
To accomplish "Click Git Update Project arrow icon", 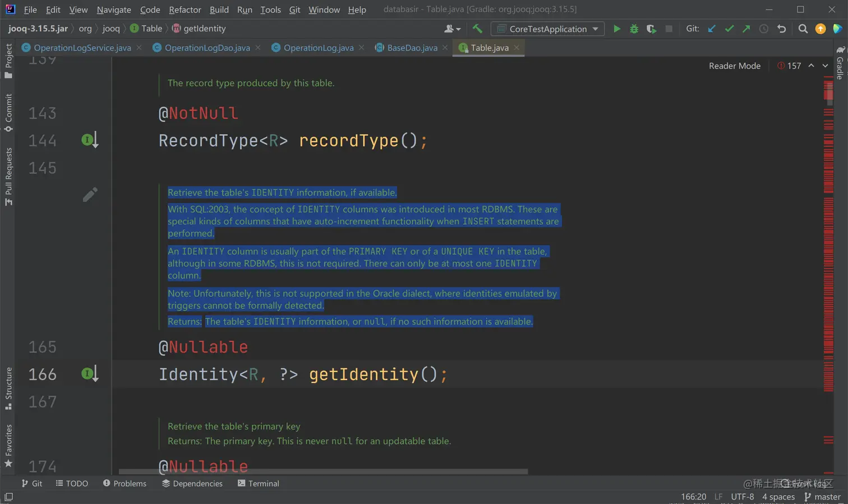I will [x=712, y=29].
